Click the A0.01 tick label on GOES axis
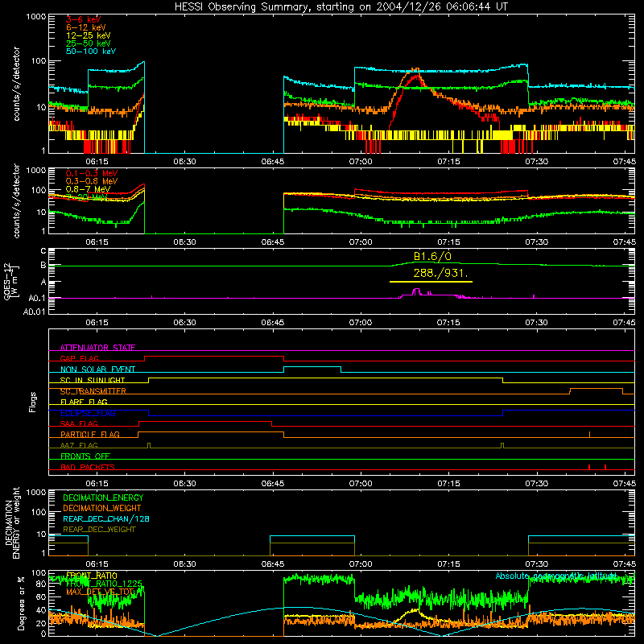 pyautogui.click(x=34, y=312)
